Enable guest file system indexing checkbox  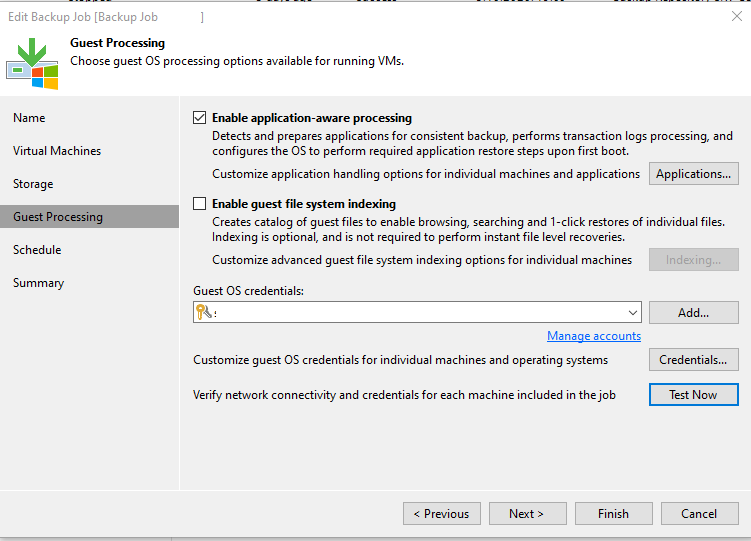pos(200,204)
